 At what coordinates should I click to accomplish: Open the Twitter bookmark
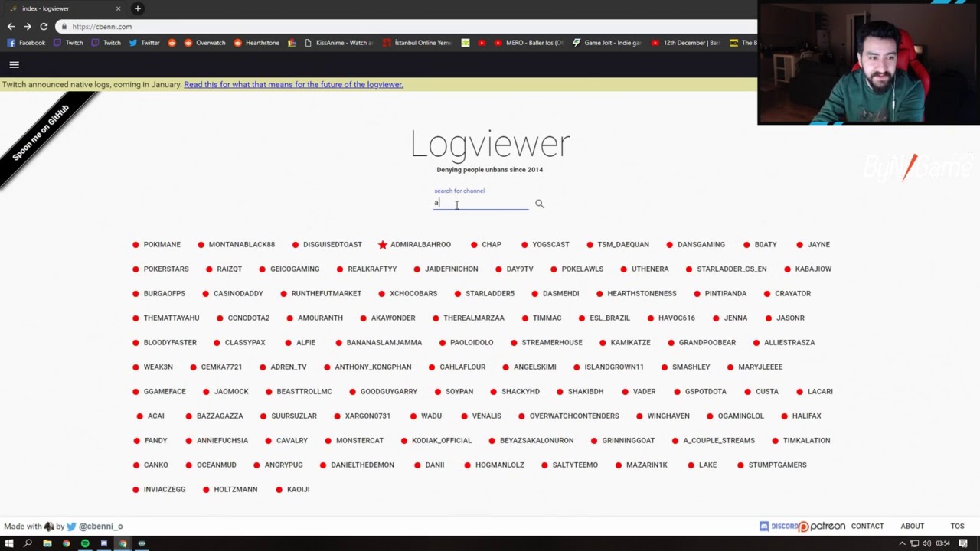[144, 43]
